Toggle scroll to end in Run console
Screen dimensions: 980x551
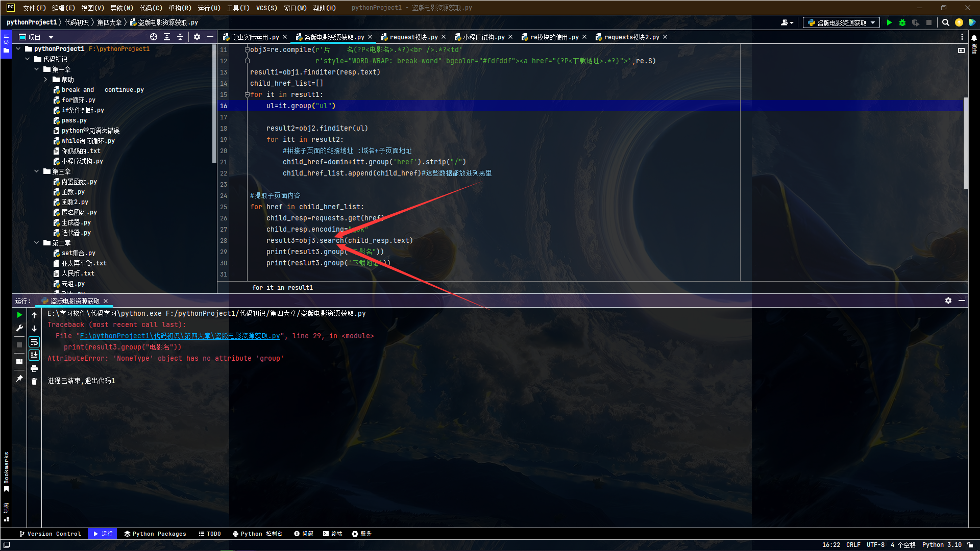point(34,355)
